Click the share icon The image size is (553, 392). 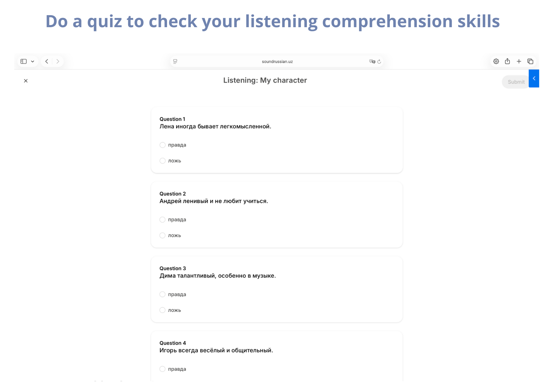(507, 61)
